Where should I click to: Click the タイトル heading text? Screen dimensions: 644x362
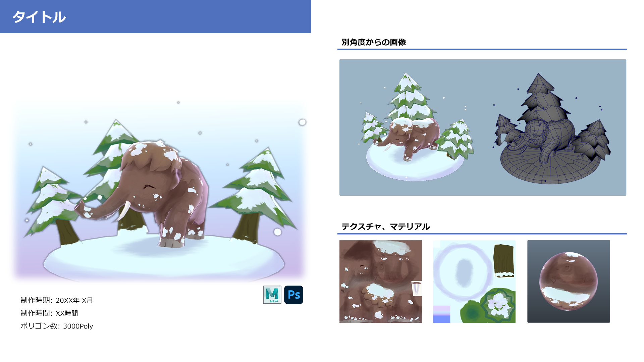pyautogui.click(x=39, y=17)
